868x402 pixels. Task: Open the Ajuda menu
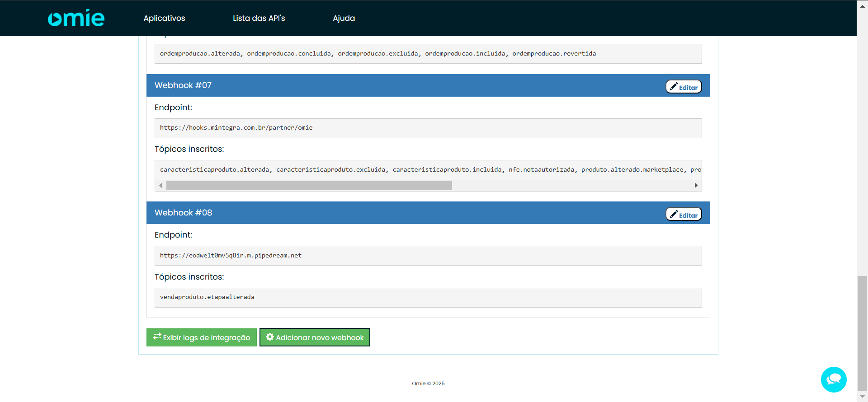[x=344, y=18]
